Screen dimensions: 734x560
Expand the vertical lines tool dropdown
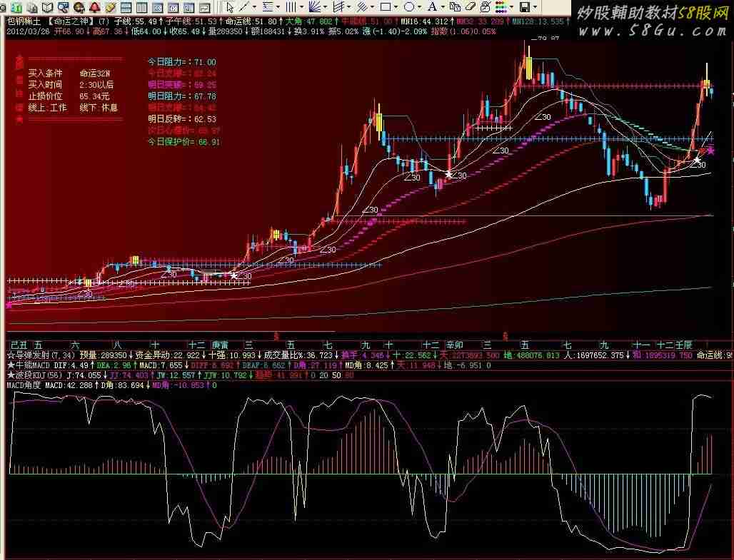pos(301,7)
